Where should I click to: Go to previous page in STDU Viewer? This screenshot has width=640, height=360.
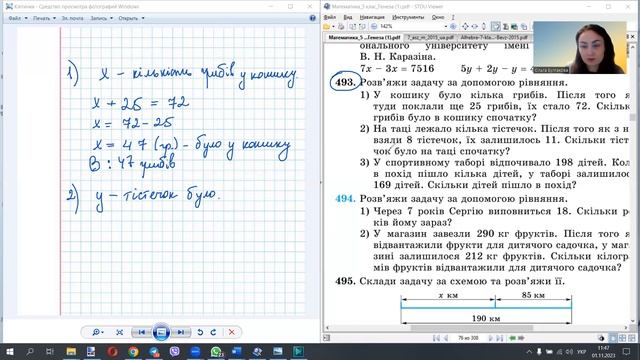(446, 338)
